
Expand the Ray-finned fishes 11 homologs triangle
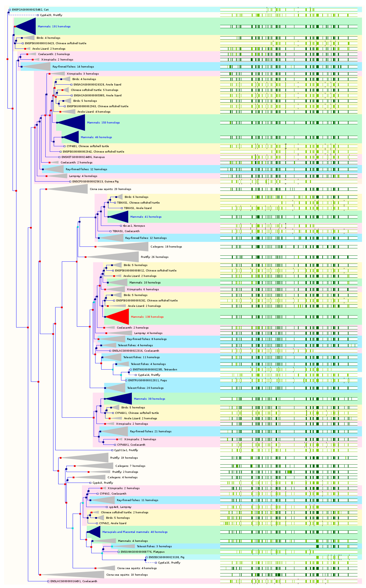[103, 500]
